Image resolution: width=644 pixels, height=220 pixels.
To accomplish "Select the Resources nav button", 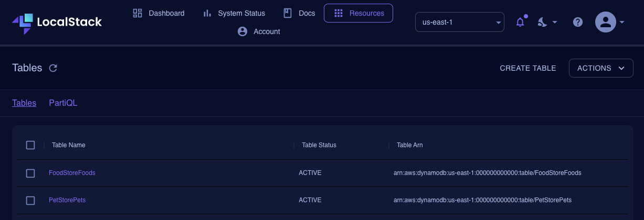I will tap(358, 13).
